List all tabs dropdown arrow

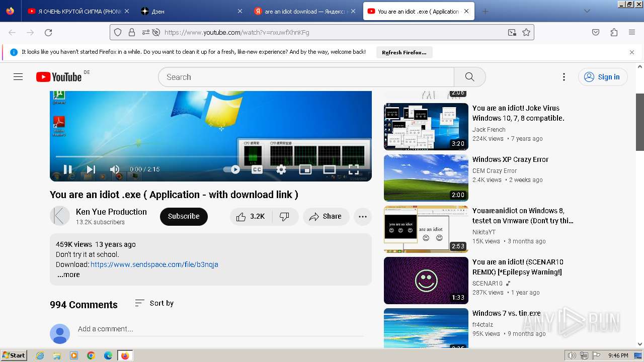[587, 11]
